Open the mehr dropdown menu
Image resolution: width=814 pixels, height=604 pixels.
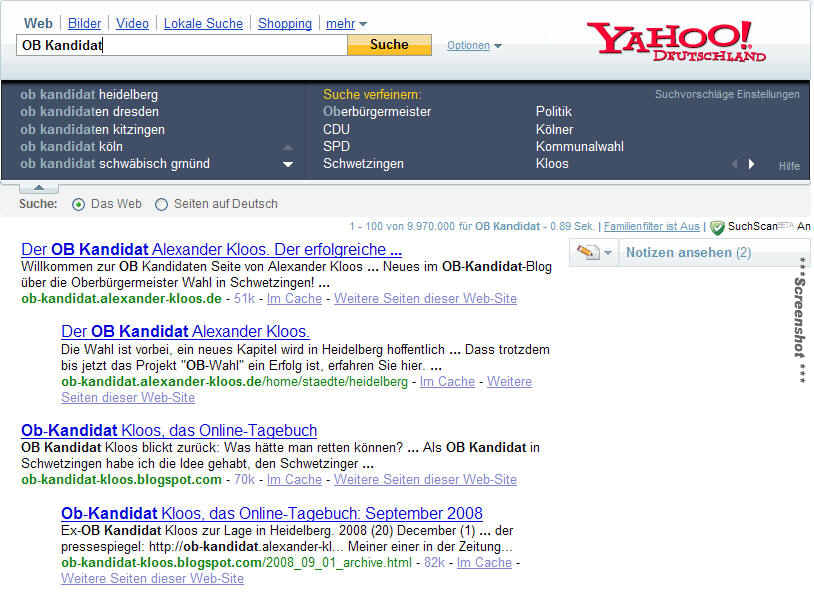click(346, 23)
